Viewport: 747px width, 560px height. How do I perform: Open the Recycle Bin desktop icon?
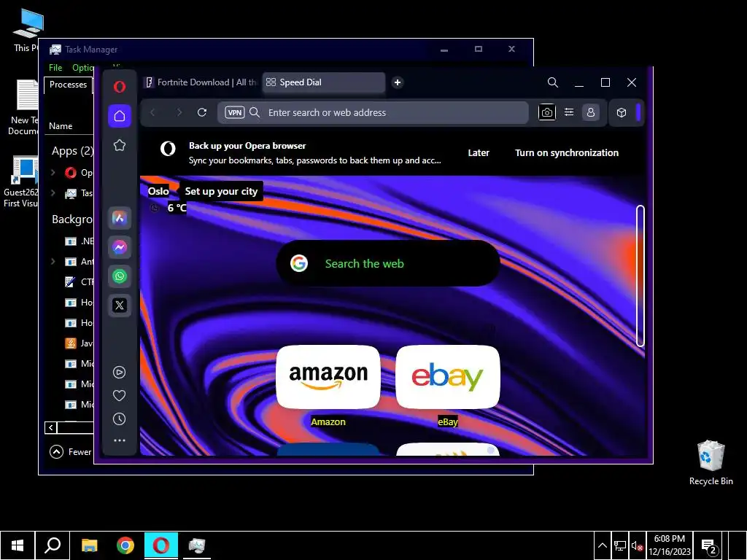click(711, 463)
